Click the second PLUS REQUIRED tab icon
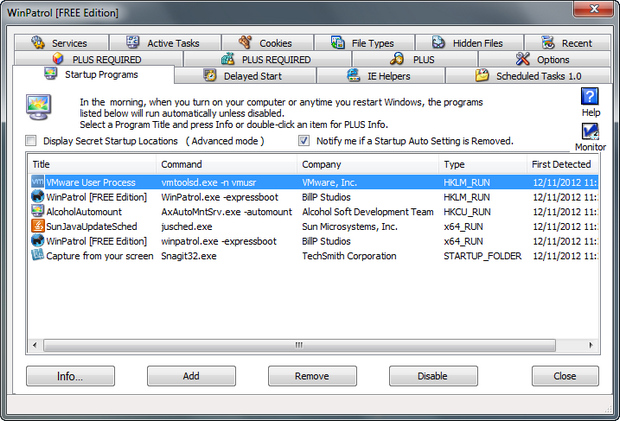 click(227, 59)
